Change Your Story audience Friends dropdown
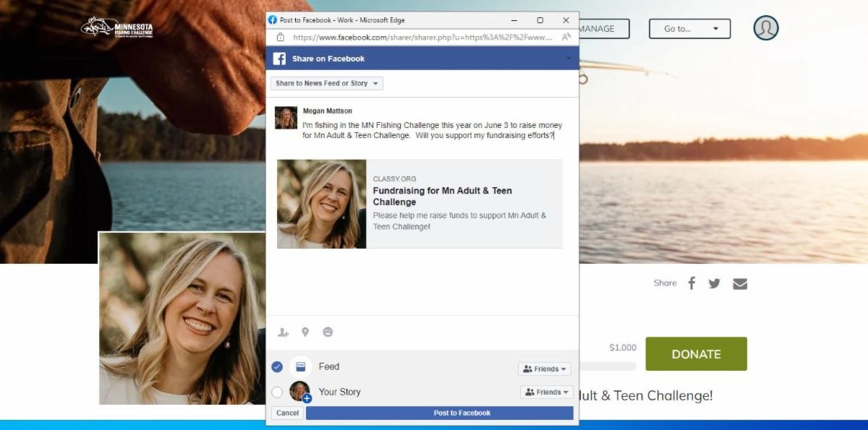The height and width of the screenshot is (430, 868). (x=546, y=392)
